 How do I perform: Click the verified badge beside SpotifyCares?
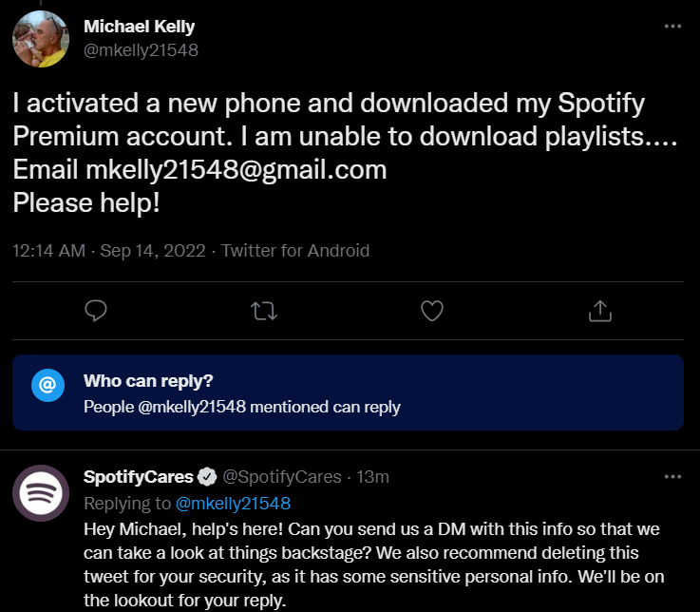pos(206,476)
